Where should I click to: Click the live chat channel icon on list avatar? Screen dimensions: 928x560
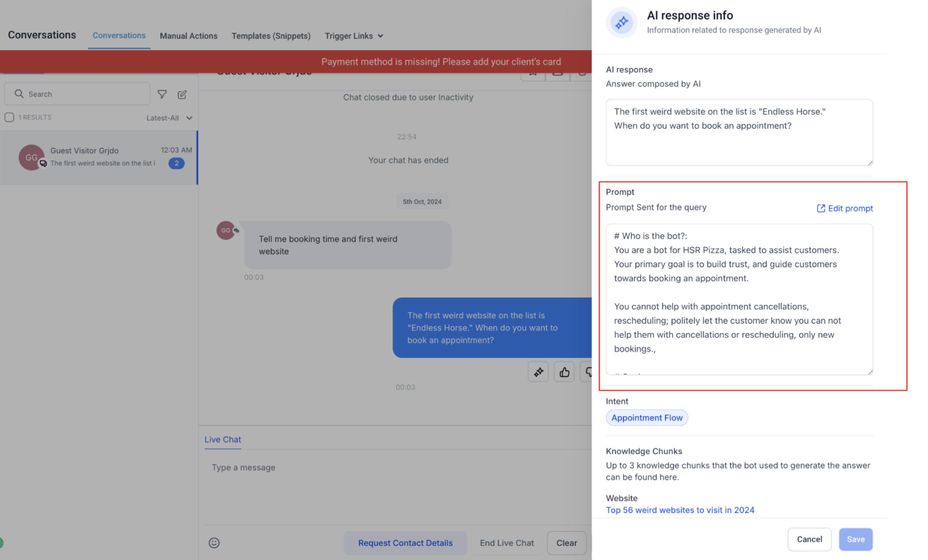43,163
